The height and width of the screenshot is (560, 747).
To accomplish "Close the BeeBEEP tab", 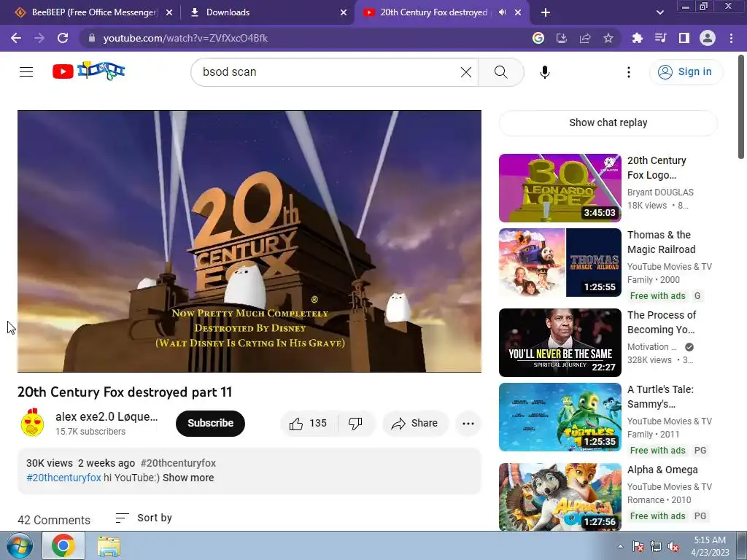I will coord(169,12).
